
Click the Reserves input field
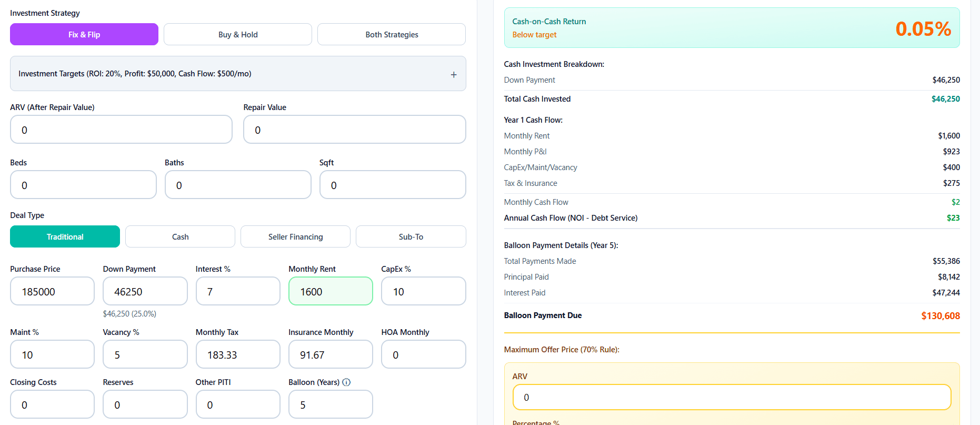point(145,404)
